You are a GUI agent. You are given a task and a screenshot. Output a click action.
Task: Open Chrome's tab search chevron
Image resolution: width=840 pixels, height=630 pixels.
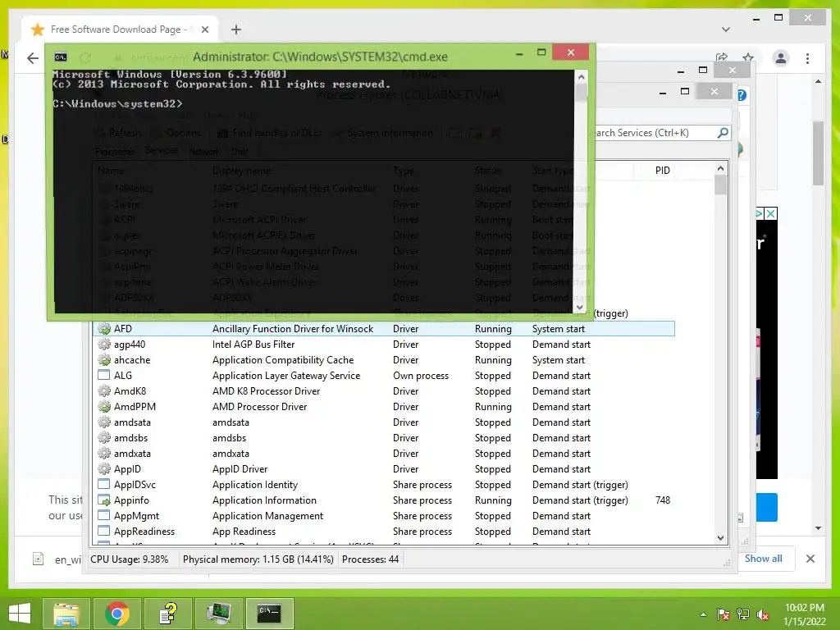[725, 30]
